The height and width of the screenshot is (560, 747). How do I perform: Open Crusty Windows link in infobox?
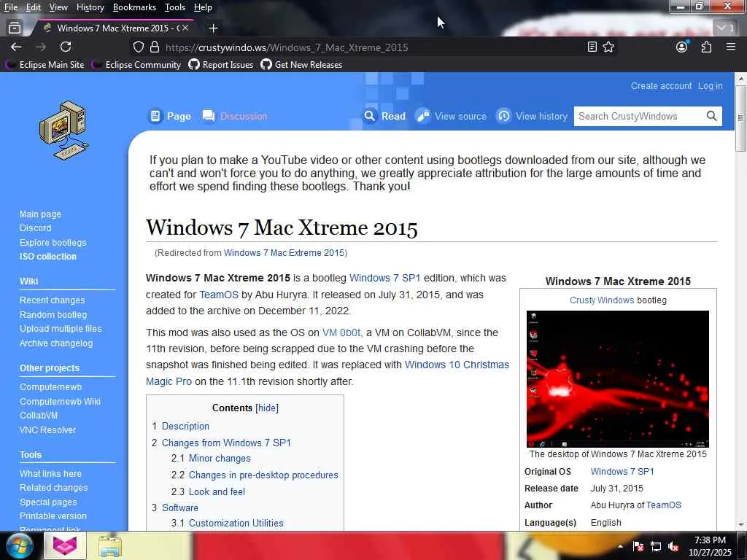coord(602,300)
